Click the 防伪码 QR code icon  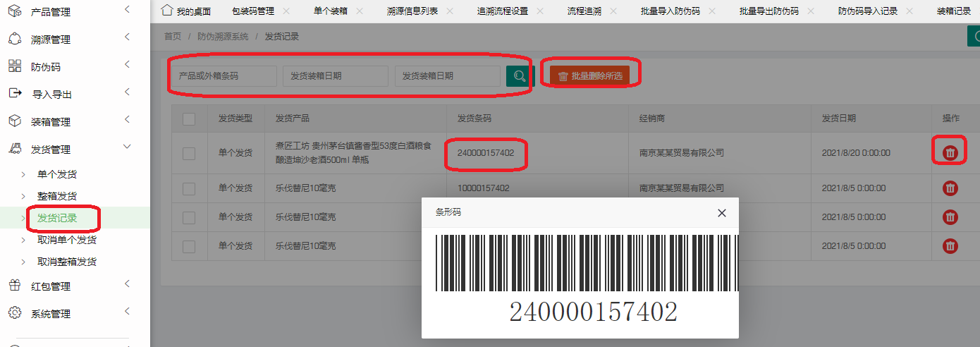tap(15, 66)
